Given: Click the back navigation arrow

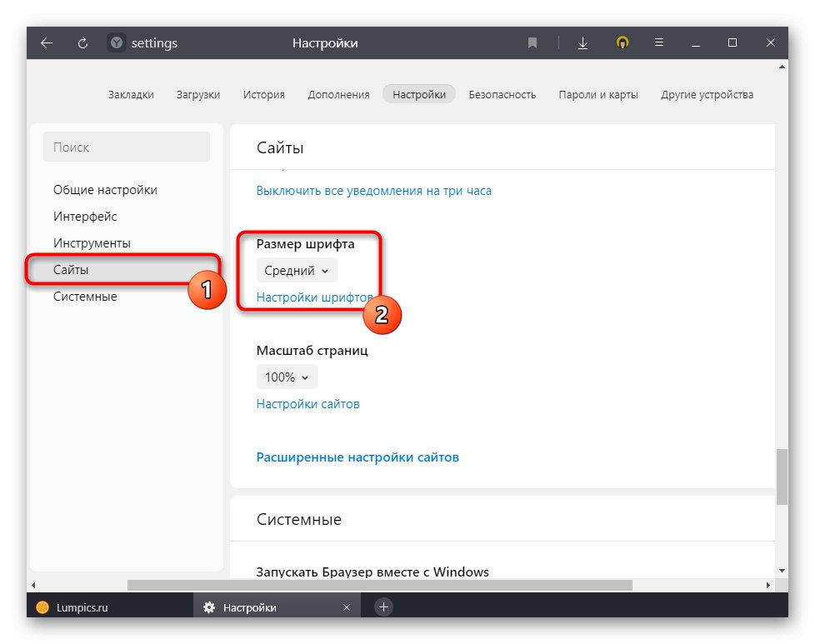Looking at the screenshot, I should [46, 42].
